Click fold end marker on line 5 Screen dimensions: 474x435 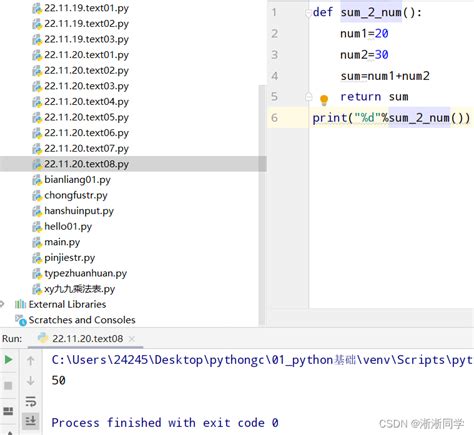309,97
